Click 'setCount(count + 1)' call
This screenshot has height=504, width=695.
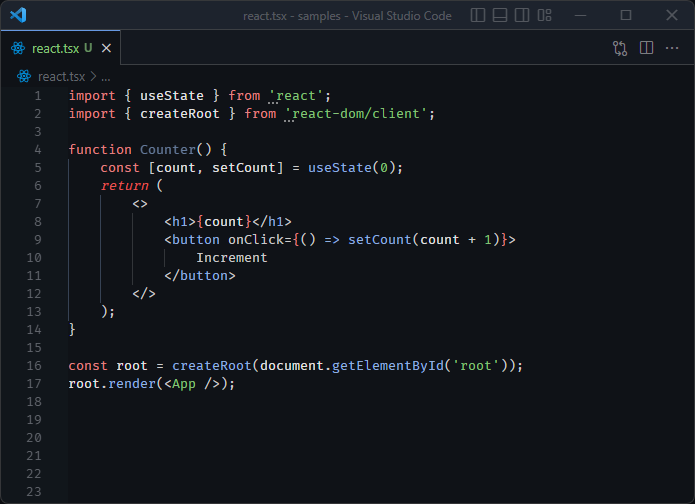[423, 240]
